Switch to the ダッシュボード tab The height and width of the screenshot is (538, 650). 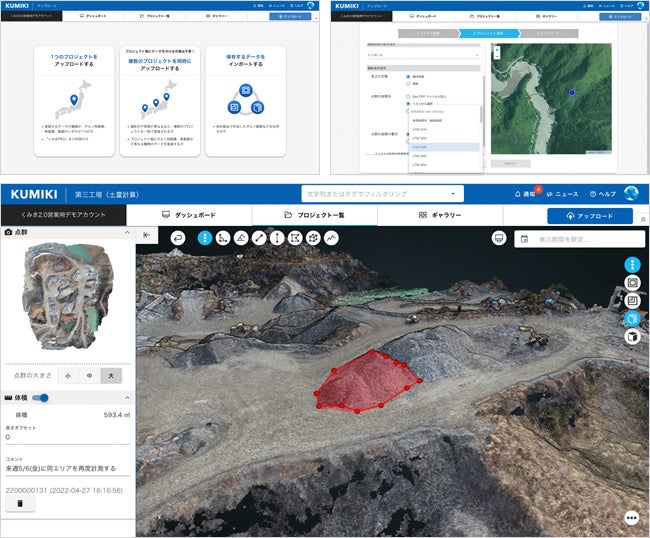189,215
